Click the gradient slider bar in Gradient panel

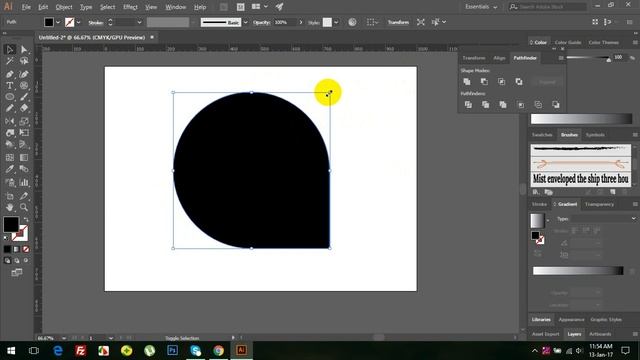(x=578, y=271)
